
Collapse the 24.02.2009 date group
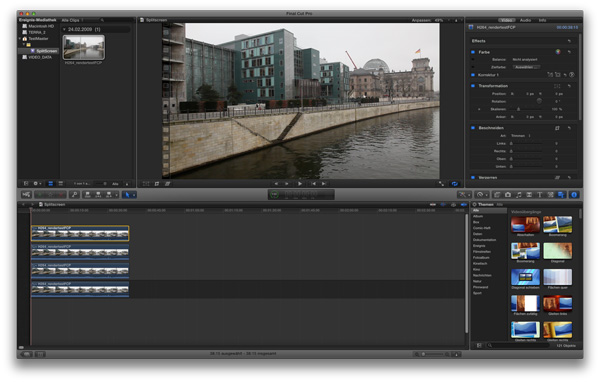pos(64,29)
